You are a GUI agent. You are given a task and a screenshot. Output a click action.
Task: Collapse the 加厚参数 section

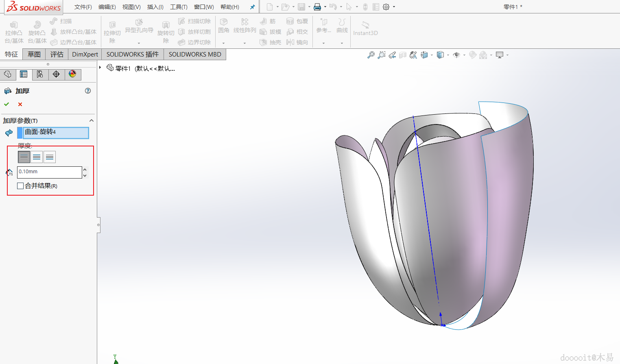pos(92,120)
